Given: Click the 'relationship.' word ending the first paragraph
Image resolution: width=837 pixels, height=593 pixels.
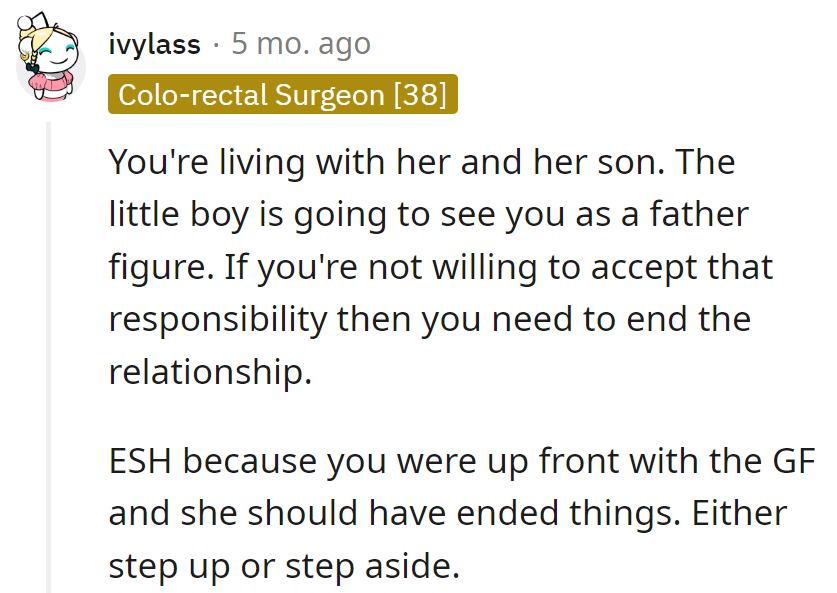Looking at the screenshot, I should point(210,371).
